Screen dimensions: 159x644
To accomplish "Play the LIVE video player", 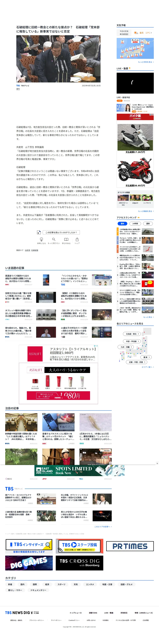I will click(135, 83).
